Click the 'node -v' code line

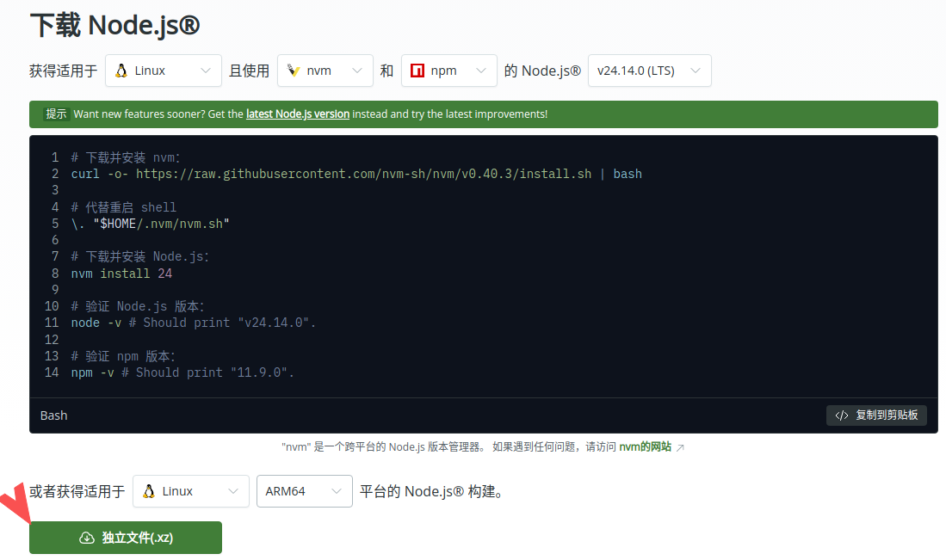tap(193, 323)
